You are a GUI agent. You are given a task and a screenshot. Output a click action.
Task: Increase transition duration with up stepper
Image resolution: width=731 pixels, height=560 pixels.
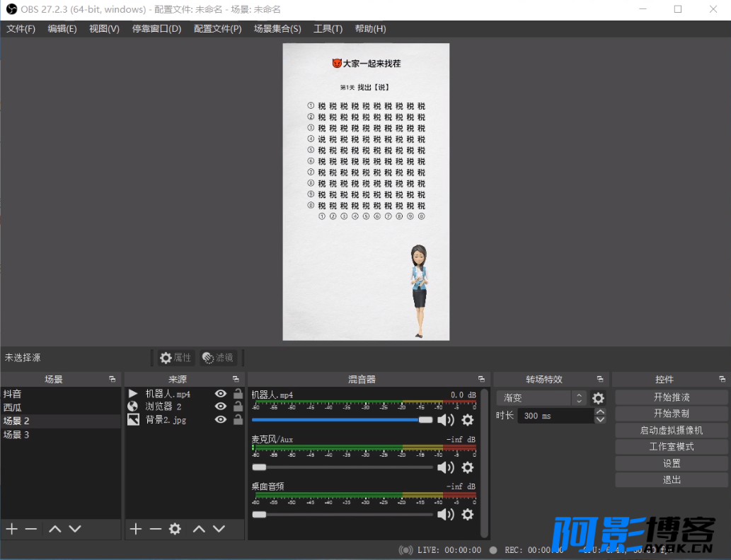(x=601, y=412)
